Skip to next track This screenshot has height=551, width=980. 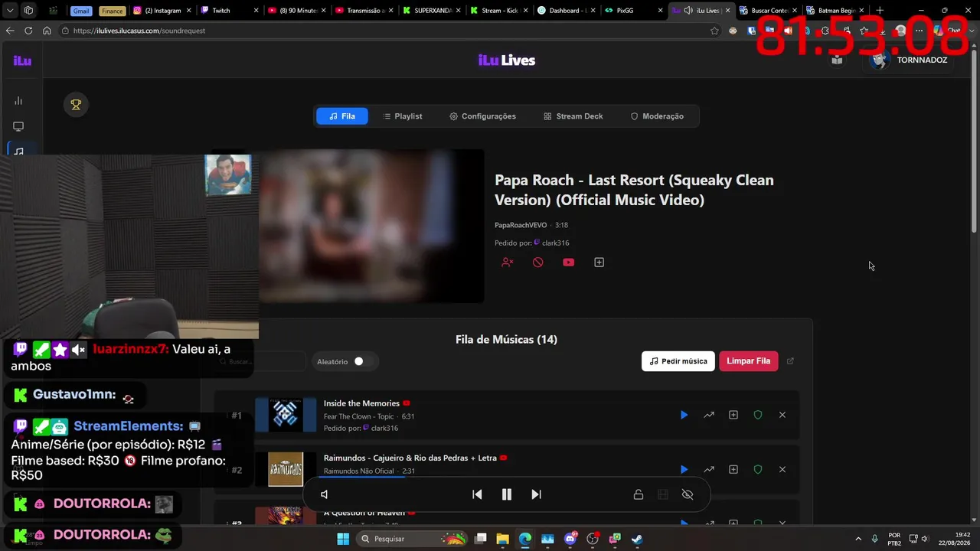coord(536,494)
